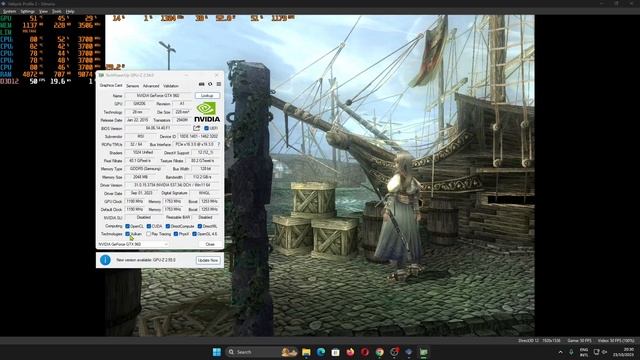Click the Release Date value field
This screenshot has width=640, height=360.
coord(137,120)
